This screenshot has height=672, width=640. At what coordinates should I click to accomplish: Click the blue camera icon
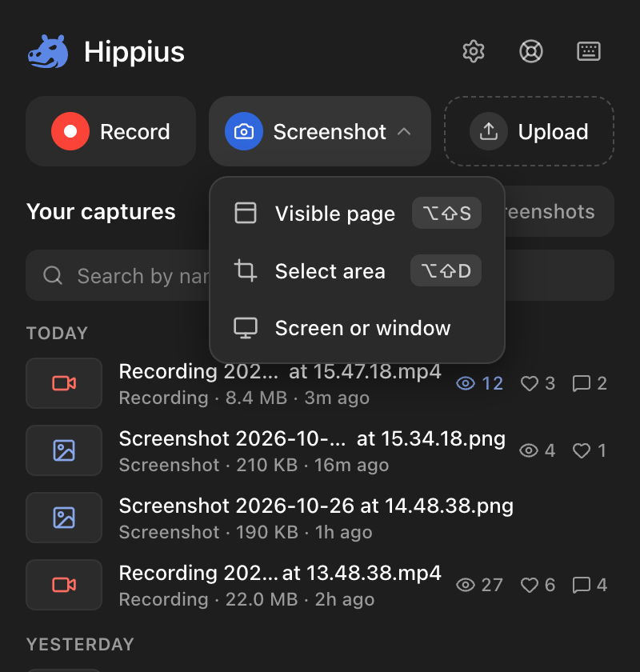[244, 131]
